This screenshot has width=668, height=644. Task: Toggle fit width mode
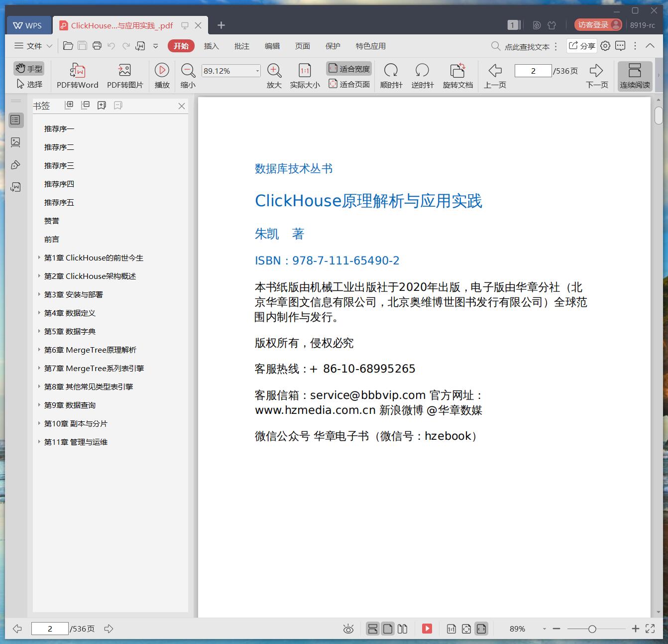coord(349,69)
